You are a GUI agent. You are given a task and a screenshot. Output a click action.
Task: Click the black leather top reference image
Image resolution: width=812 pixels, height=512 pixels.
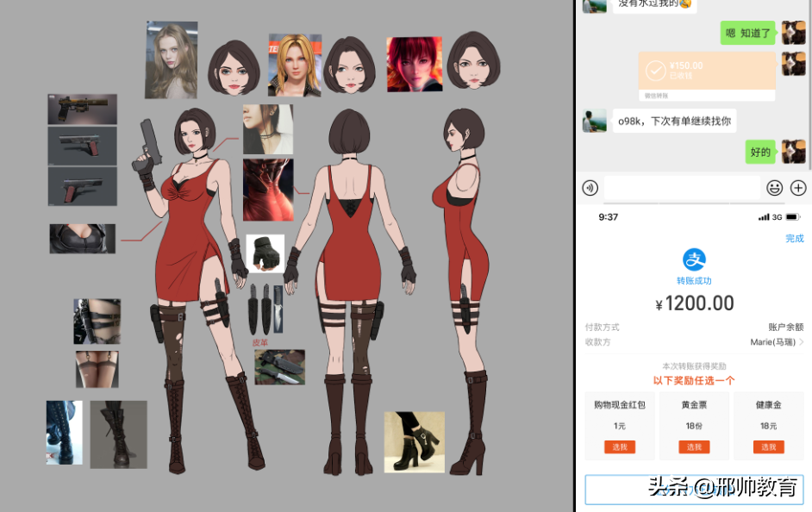(x=83, y=239)
